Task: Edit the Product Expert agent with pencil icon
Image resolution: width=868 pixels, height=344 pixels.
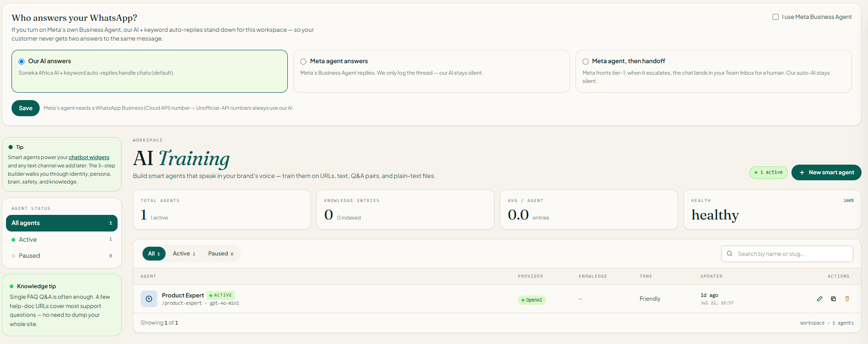Action: [820, 299]
